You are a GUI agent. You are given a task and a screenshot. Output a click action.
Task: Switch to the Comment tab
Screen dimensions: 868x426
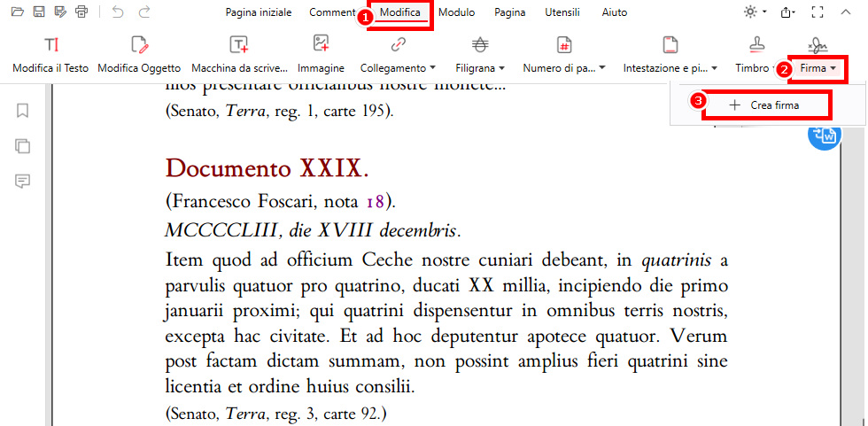point(333,12)
